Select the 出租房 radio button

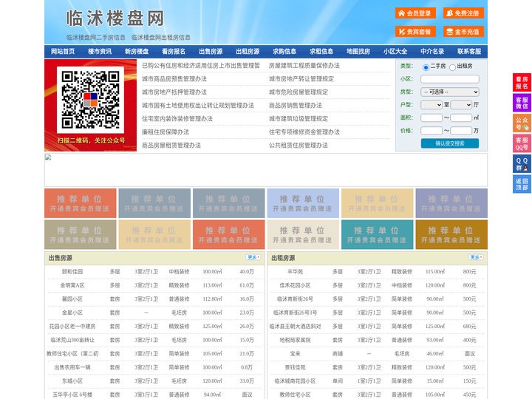(452, 67)
